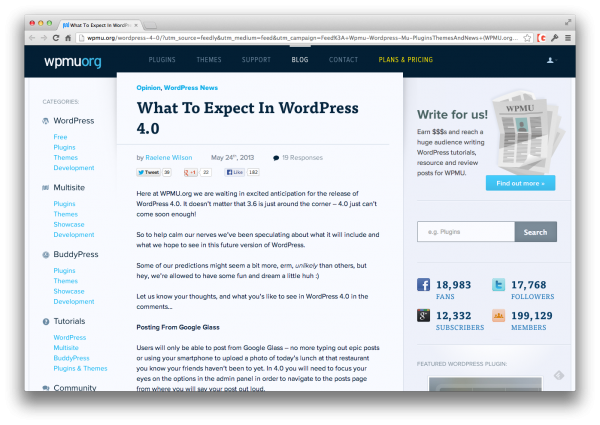Open PLANS & PRICING in the navigation

406,60
